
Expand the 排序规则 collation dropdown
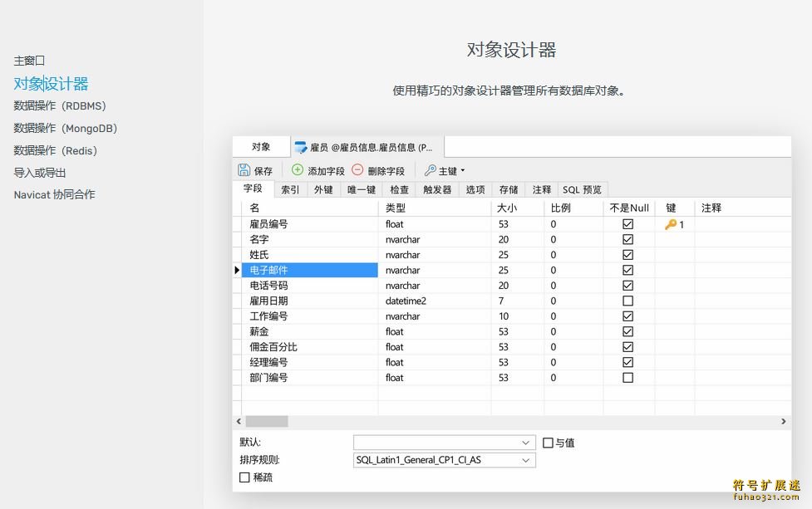[x=526, y=460]
